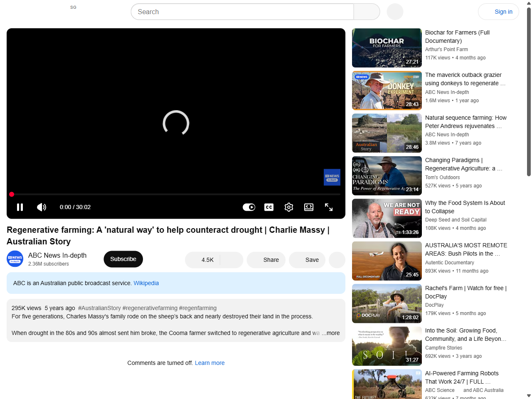Click '2.36M subscribers' text
This screenshot has height=399, width=532.
pyautogui.click(x=49, y=264)
